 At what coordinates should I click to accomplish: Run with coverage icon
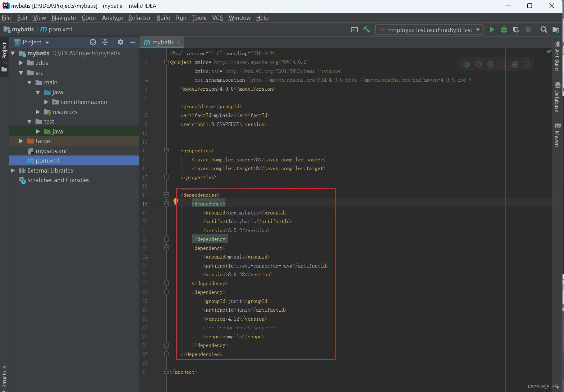516,30
